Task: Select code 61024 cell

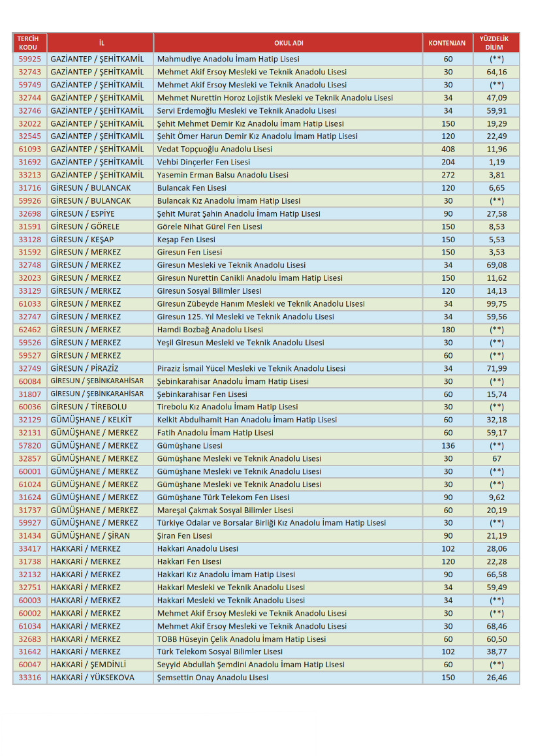Action: [x=30, y=484]
